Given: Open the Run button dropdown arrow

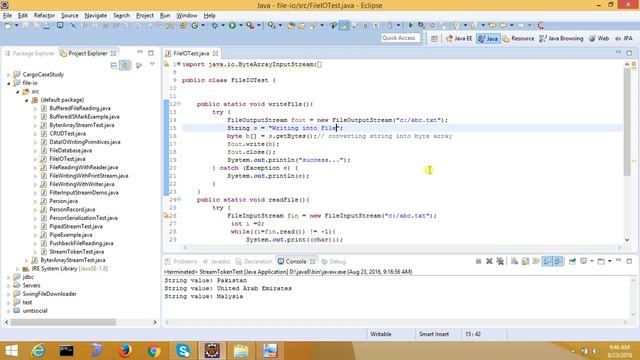Looking at the screenshot, I should (241, 25).
